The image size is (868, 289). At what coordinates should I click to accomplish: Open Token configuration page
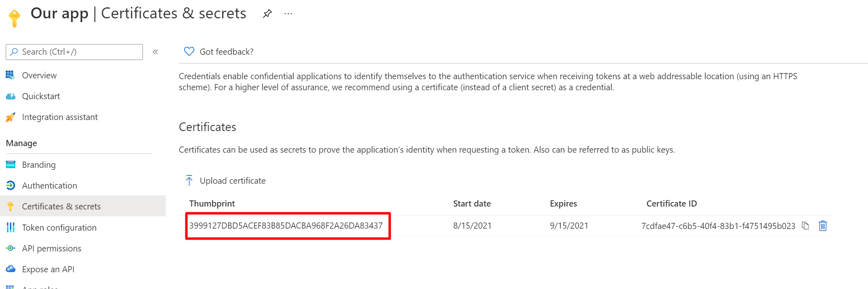59,228
